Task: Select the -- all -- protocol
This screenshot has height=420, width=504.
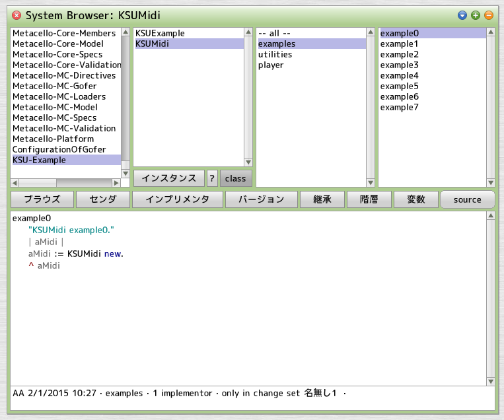Action: coord(312,33)
